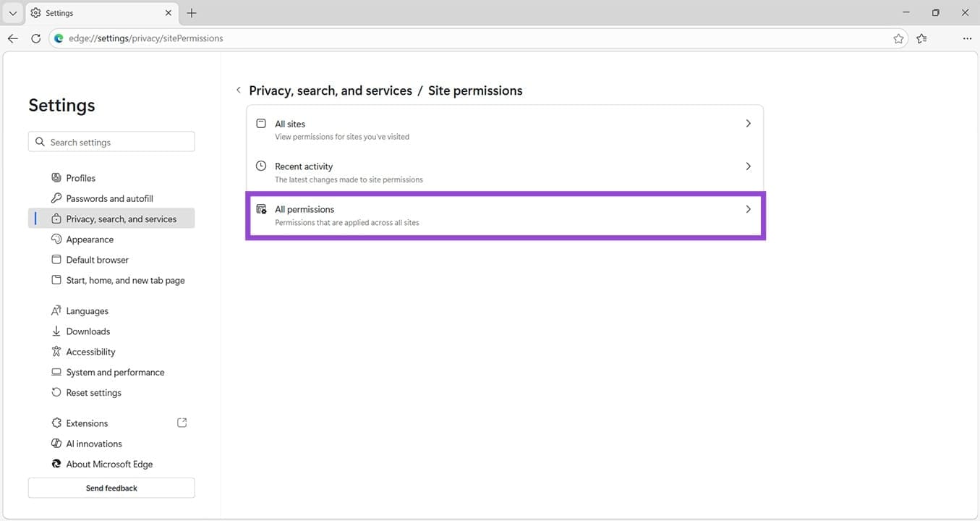Open Extensions in new page via external-link icon
Screen dimensions: 980x521
182,423
